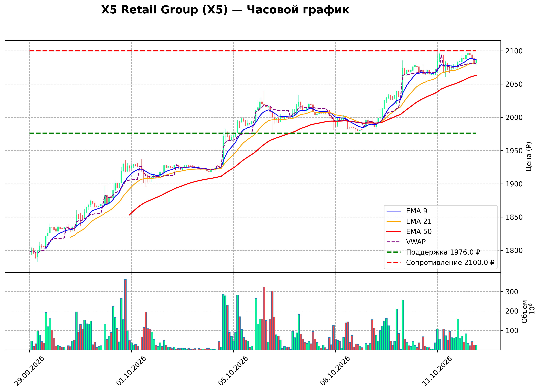Click the 300 volume axis tick
The height and width of the screenshot is (392, 541).
pyautogui.click(x=512, y=292)
